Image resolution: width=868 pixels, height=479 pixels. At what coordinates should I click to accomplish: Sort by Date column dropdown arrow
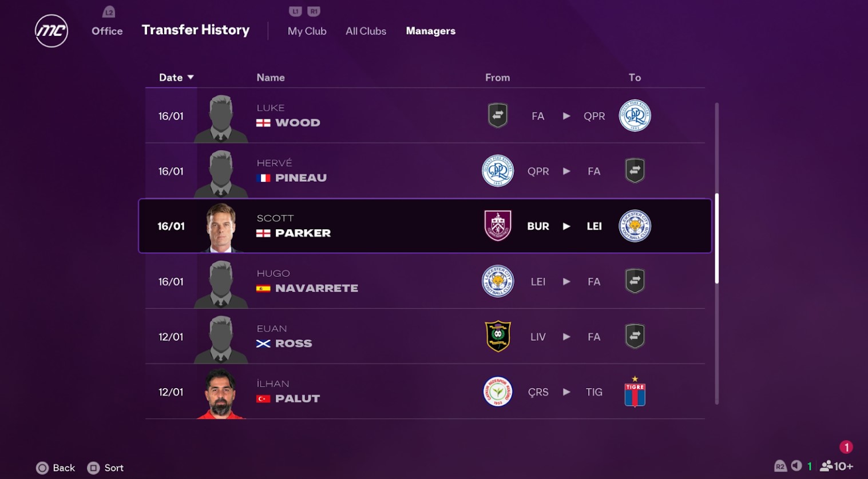tap(191, 77)
